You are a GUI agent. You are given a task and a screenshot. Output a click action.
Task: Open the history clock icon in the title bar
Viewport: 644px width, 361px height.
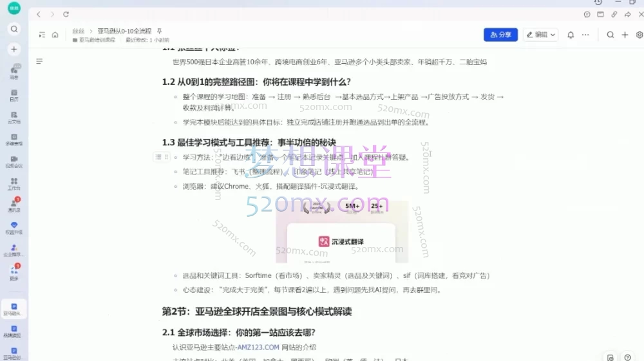tap(598, 2)
